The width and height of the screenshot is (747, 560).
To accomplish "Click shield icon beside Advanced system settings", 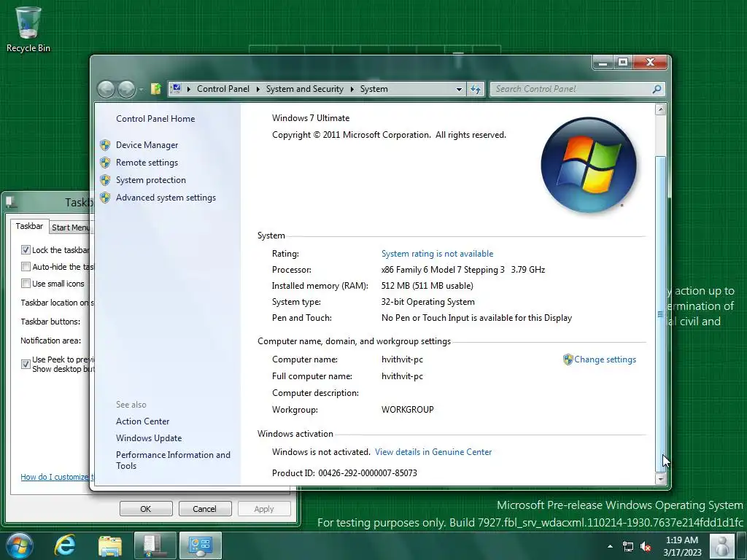I will tap(105, 198).
